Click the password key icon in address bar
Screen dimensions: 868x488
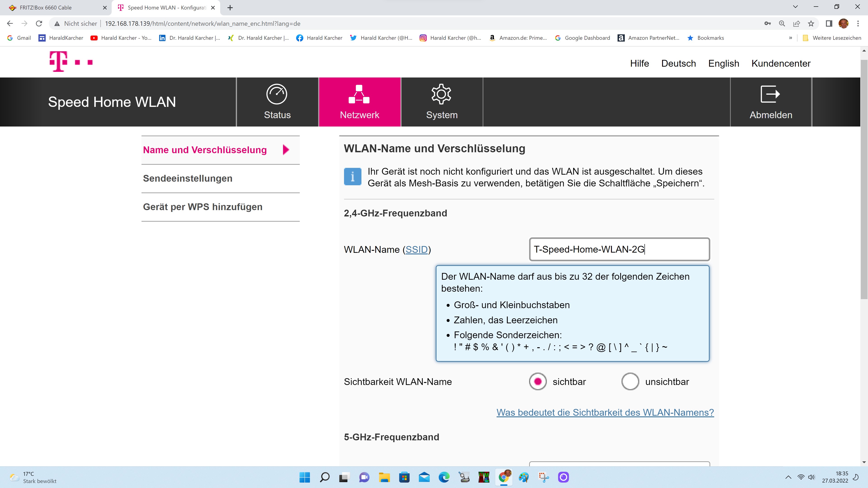coord(768,23)
